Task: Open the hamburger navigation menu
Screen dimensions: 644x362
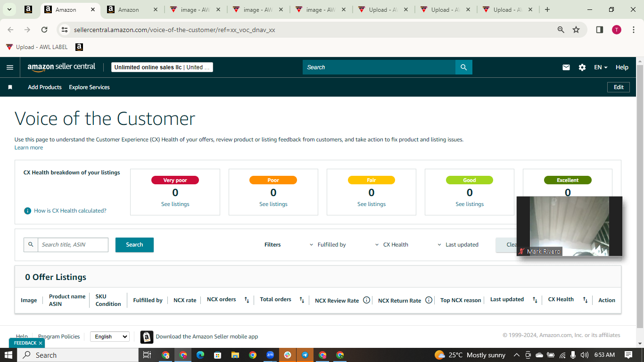Action: 10,67
